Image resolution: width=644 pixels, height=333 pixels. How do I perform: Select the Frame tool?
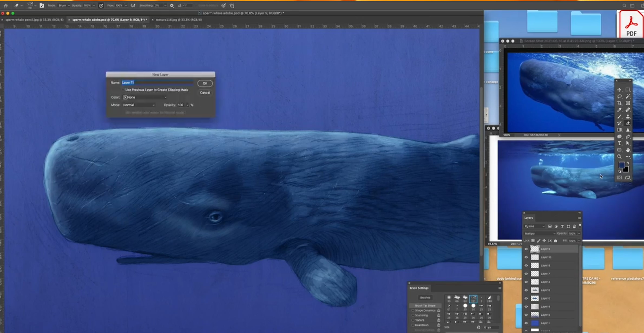pos(628,103)
